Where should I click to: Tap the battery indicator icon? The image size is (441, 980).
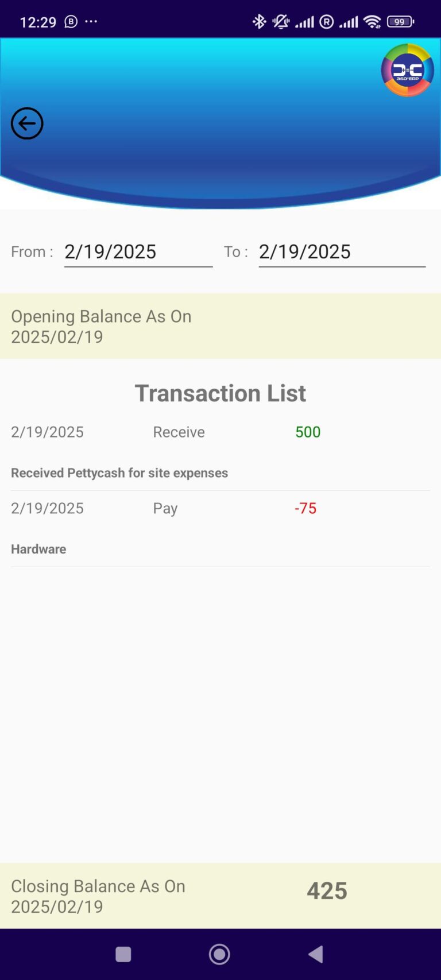(x=400, y=22)
